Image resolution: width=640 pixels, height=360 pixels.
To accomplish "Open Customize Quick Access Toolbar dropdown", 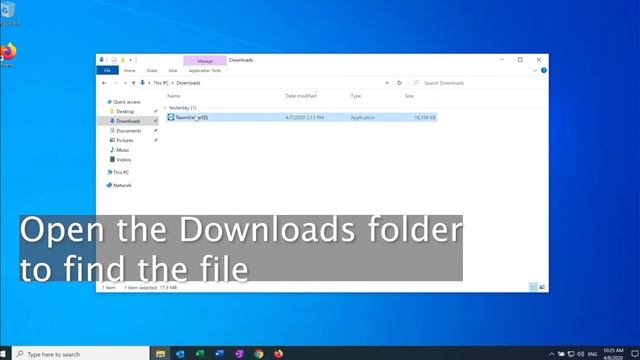I will click(131, 60).
